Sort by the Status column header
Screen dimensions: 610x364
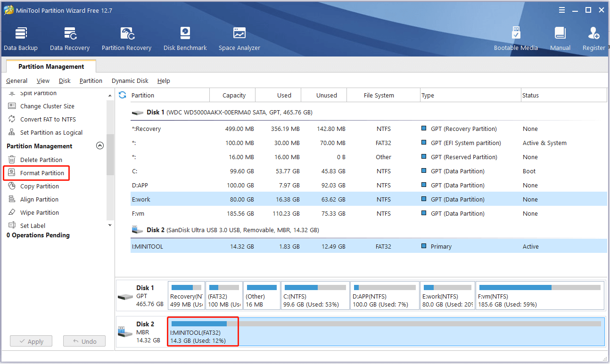(x=564, y=95)
